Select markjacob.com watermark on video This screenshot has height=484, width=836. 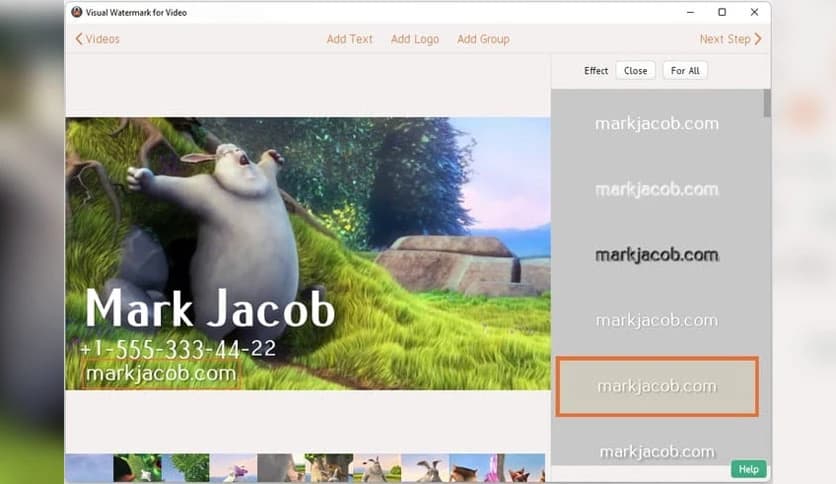tap(160, 373)
